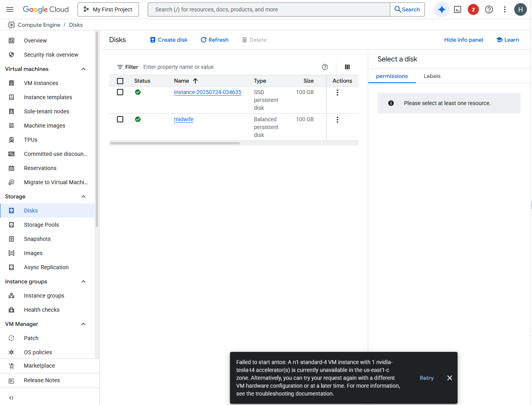This screenshot has height=405, width=532.
Task: Click the TPUs sidebar icon
Action: 11,140
